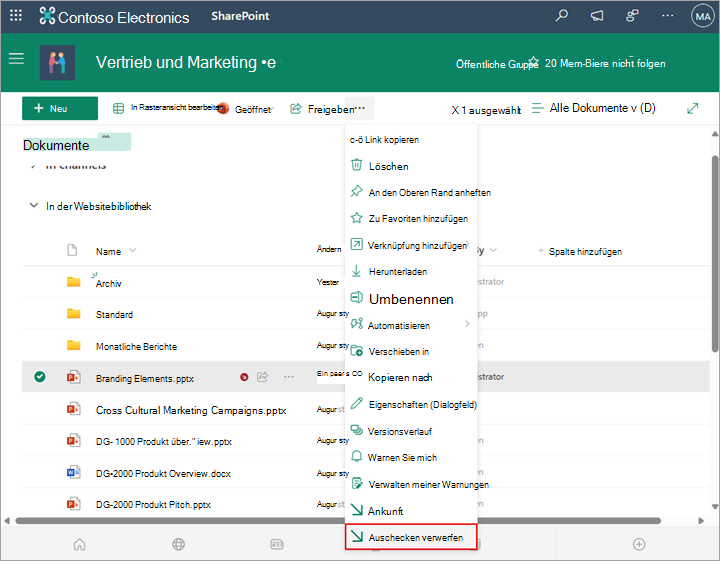
Task: Clear the selection with X 1 ausgewählt
Action: (x=486, y=110)
